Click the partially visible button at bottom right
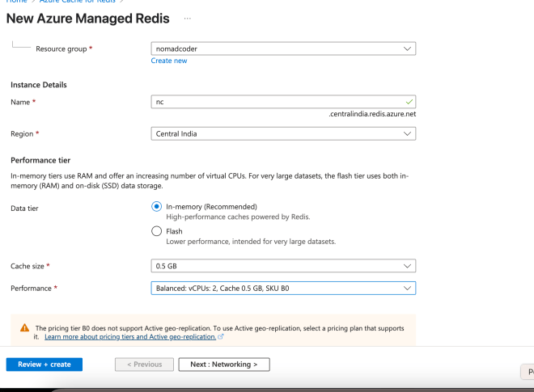Screen dimensions: 534x392 528,372
